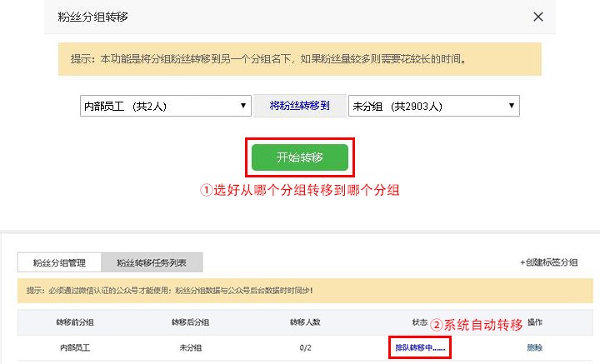
Task: Click the green 开始转移 button
Action: (300, 157)
